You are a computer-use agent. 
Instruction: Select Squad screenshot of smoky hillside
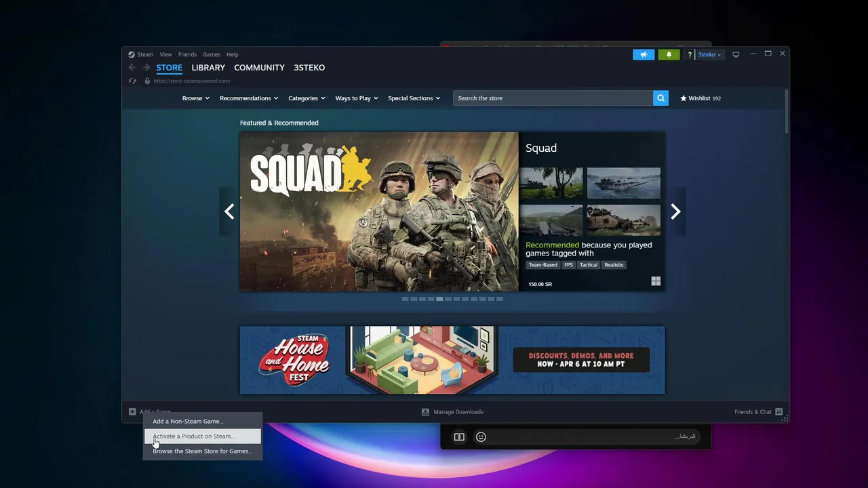coord(551,220)
